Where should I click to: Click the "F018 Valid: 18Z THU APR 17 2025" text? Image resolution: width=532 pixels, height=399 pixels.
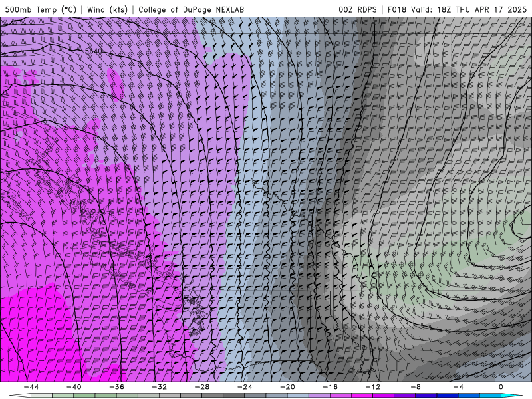tap(457, 9)
